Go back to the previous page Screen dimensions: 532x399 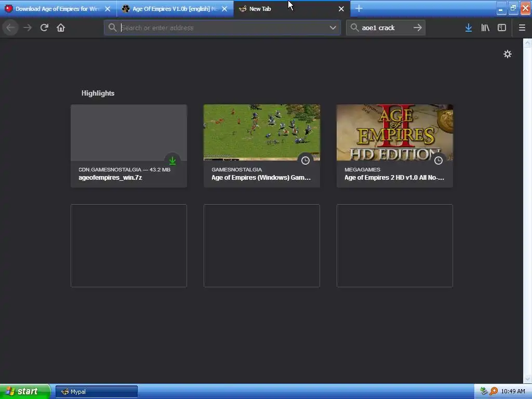10,28
